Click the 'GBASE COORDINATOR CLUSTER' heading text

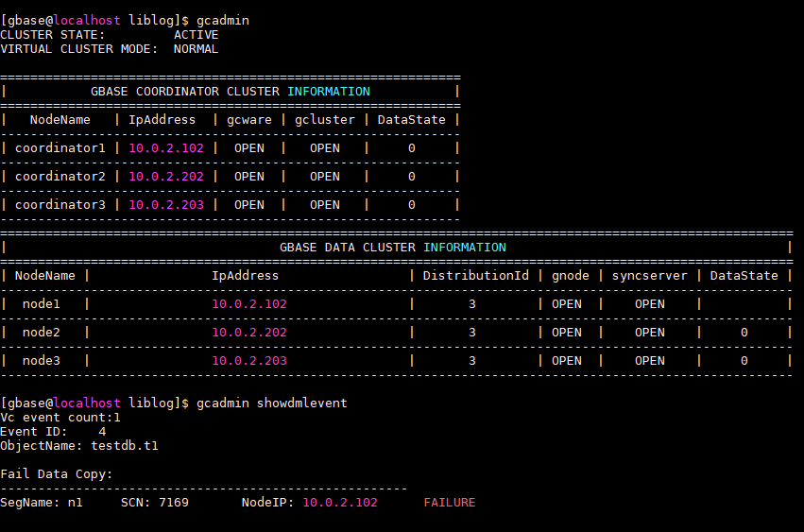[185, 92]
